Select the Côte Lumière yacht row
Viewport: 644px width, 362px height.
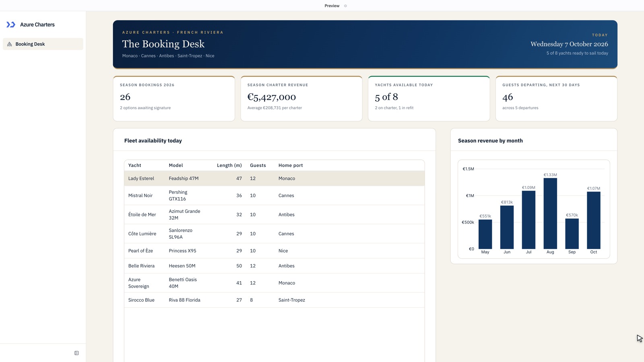click(x=275, y=234)
